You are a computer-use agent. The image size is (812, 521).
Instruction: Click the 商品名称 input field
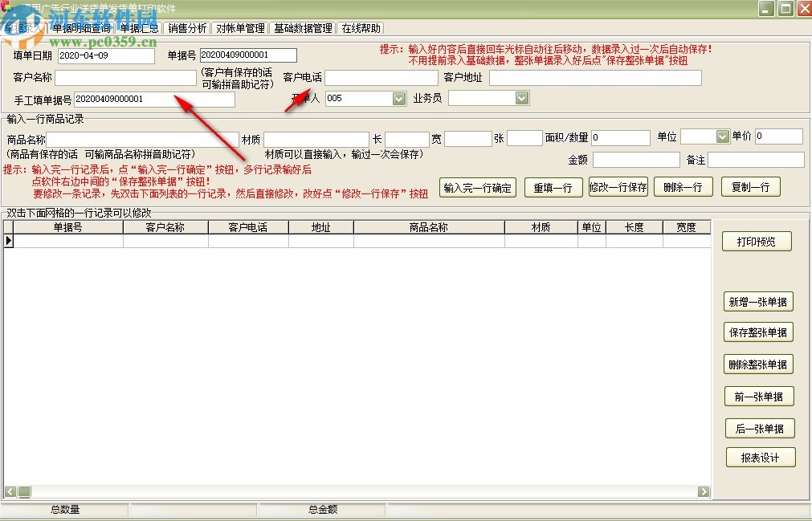[142, 140]
